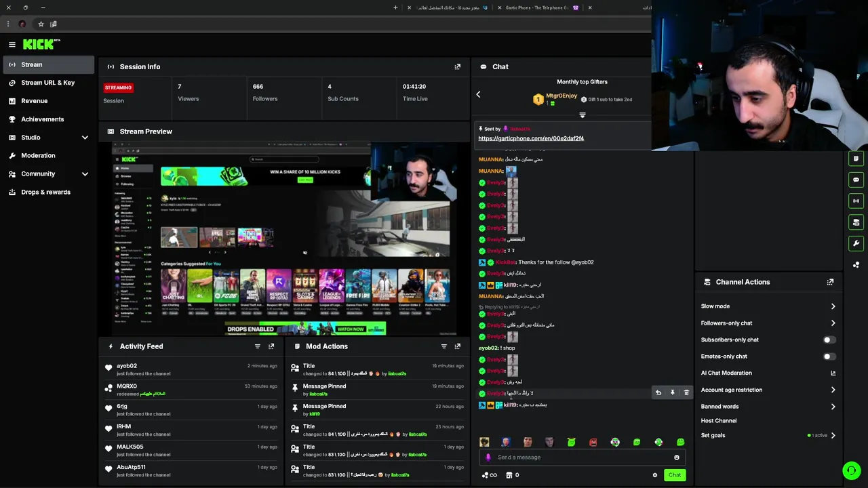This screenshot has height=488, width=868.
Task: Open the notes widget in right sidebar
Action: coord(856,159)
